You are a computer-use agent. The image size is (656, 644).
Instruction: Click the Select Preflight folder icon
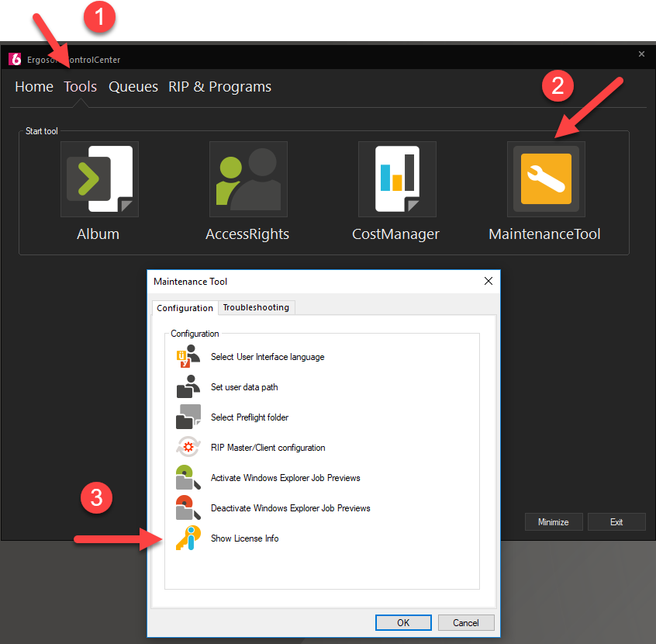click(188, 417)
